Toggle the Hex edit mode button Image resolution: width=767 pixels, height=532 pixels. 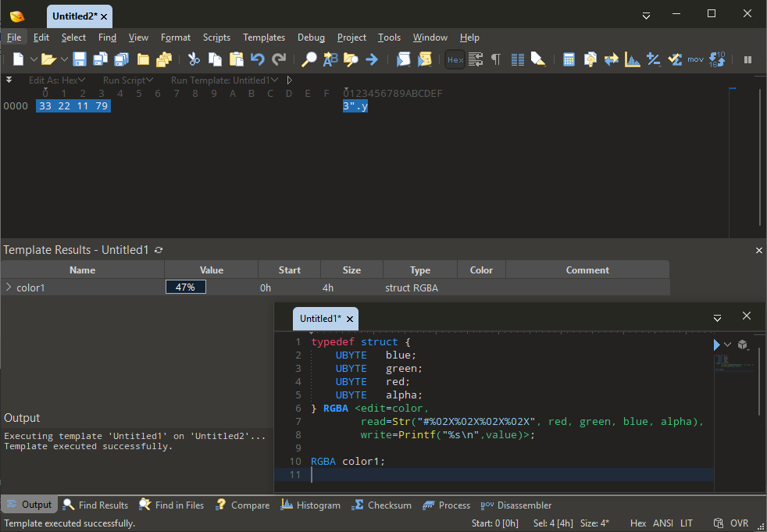point(455,59)
